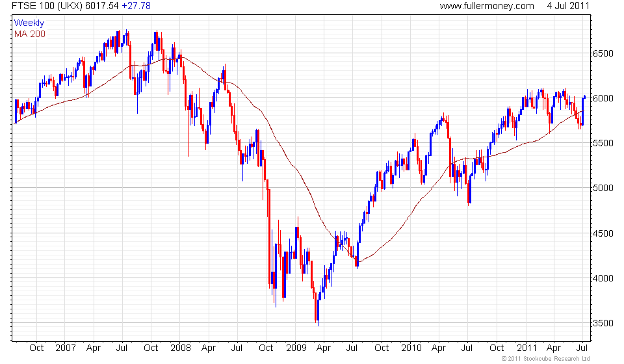Click the 6017.54 index value
624x364 pixels.
[x=102, y=6]
